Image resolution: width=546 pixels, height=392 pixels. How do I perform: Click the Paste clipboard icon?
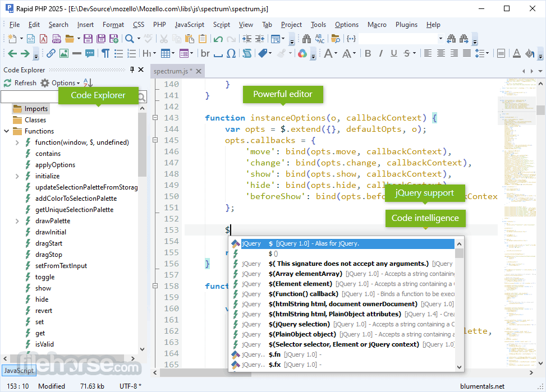click(190, 39)
